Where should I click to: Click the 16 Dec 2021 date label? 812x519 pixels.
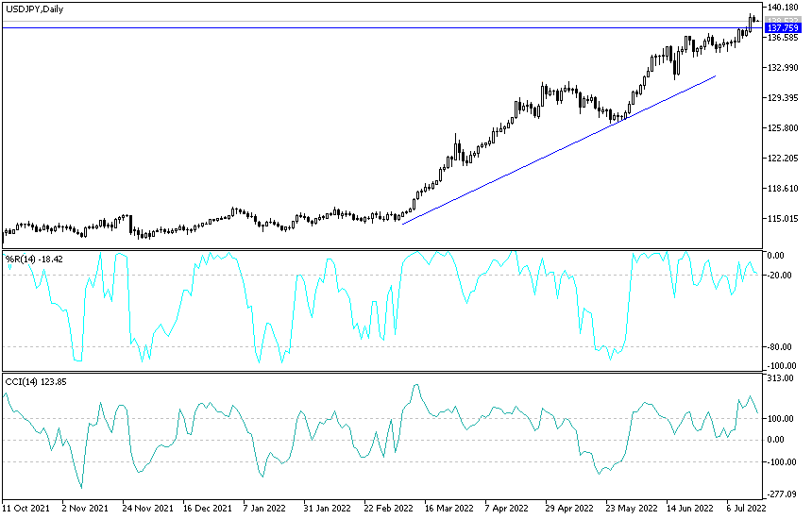[x=208, y=508]
